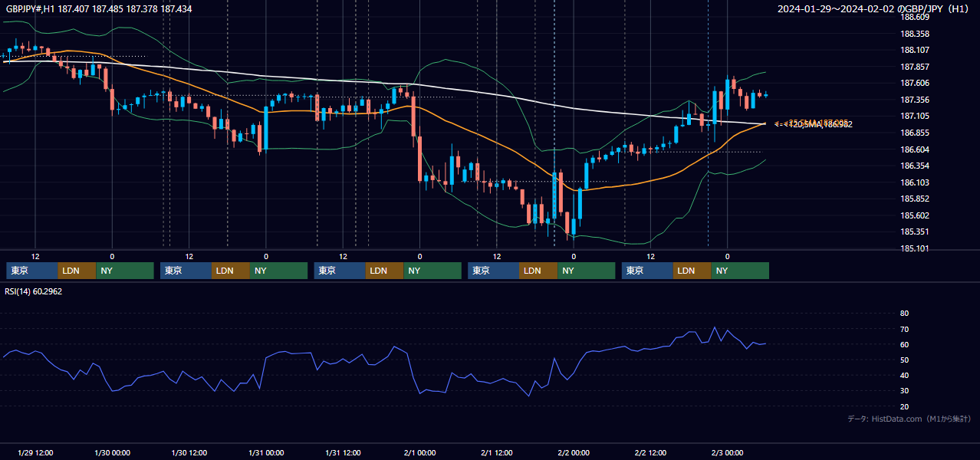The image size is (980, 460).
Task: Select the 2024-01-29〜2024-02-02 GBP/JPY chart title
Action: (x=875, y=9)
